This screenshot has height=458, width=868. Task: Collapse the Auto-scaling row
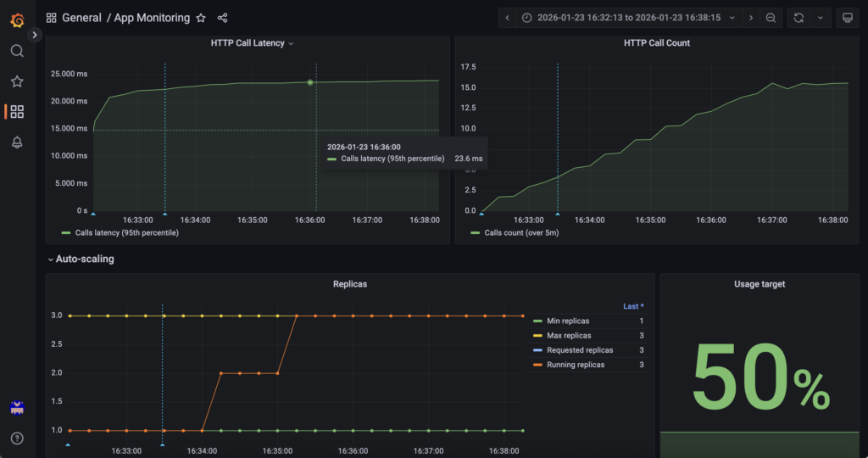(x=84, y=259)
